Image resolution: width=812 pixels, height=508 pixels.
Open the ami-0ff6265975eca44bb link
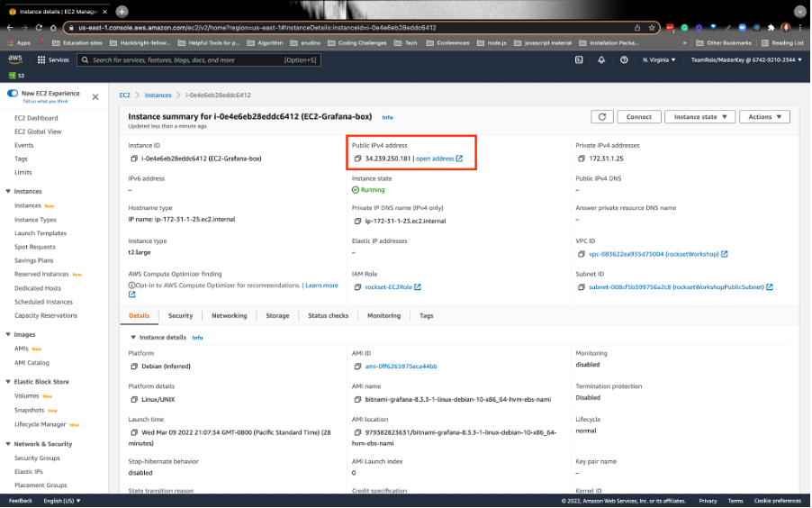pyautogui.click(x=401, y=367)
